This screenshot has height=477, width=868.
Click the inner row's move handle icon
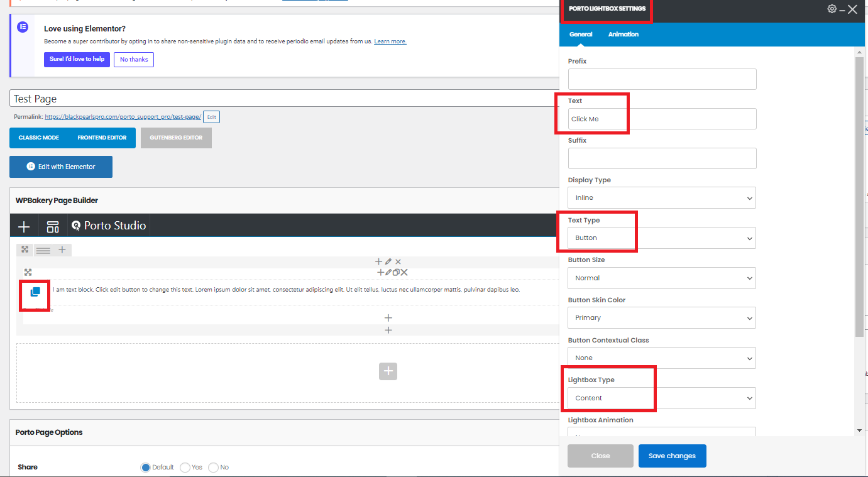(28, 272)
